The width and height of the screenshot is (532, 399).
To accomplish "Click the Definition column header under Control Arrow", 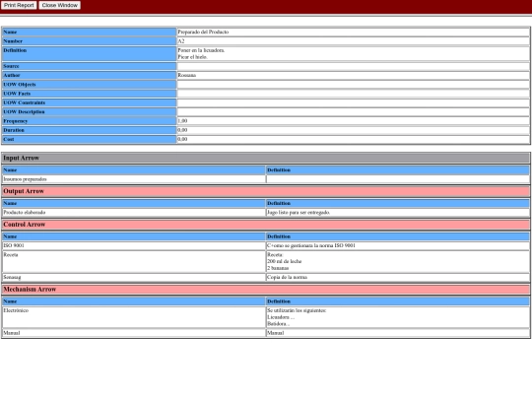I will pyautogui.click(x=398, y=236).
